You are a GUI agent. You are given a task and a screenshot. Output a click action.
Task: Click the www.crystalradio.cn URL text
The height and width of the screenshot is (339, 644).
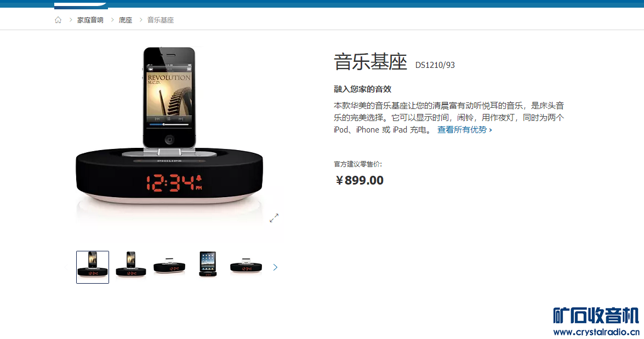point(596,332)
